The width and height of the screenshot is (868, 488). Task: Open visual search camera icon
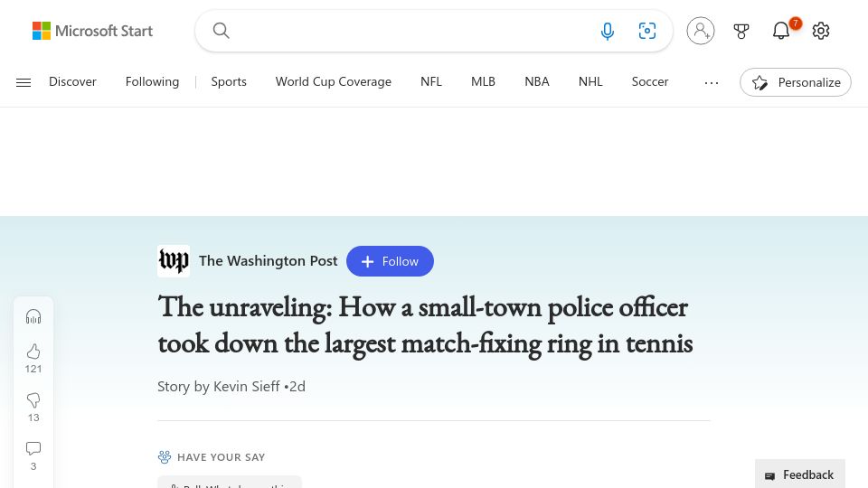[647, 31]
